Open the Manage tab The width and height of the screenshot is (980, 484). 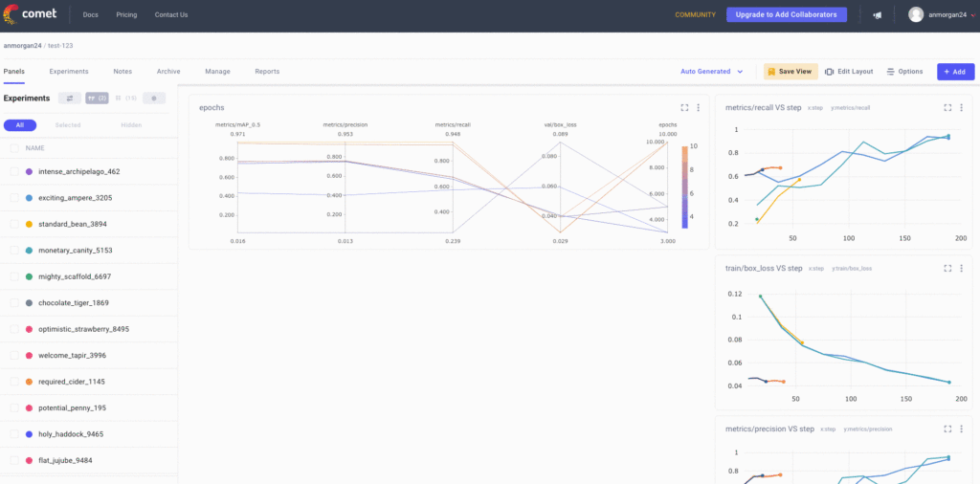click(217, 72)
